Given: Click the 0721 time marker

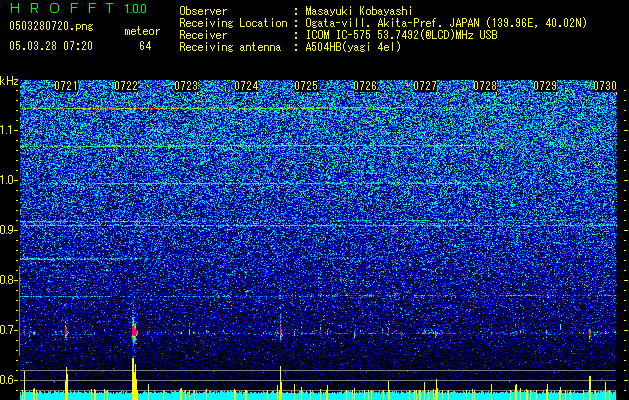Looking at the screenshot, I should (66, 86).
